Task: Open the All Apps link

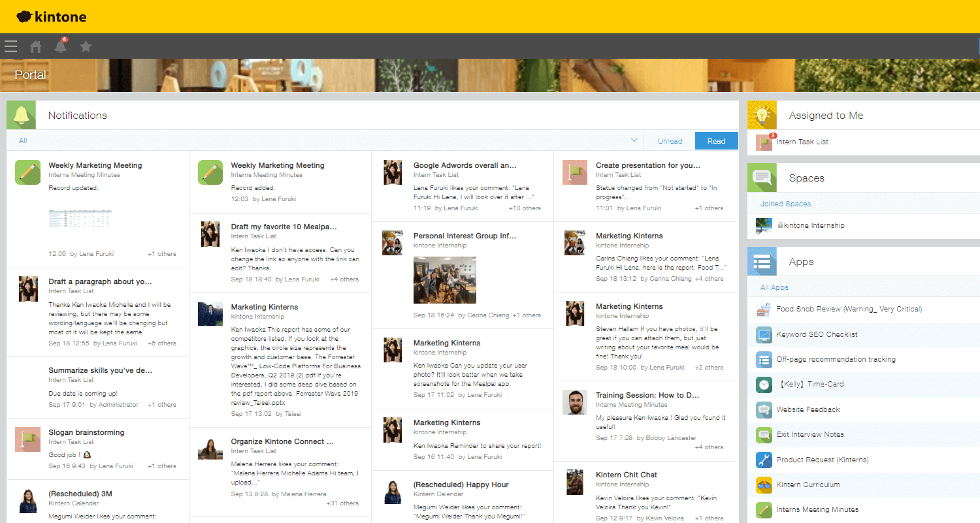Action: 774,287
